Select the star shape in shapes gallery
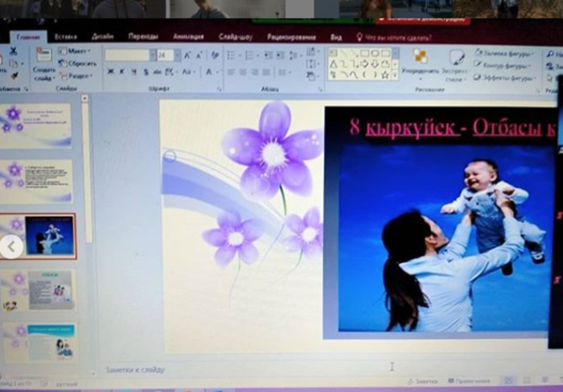 [x=385, y=75]
